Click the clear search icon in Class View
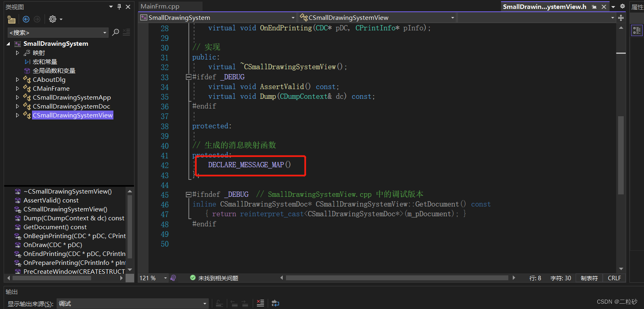 click(x=127, y=32)
